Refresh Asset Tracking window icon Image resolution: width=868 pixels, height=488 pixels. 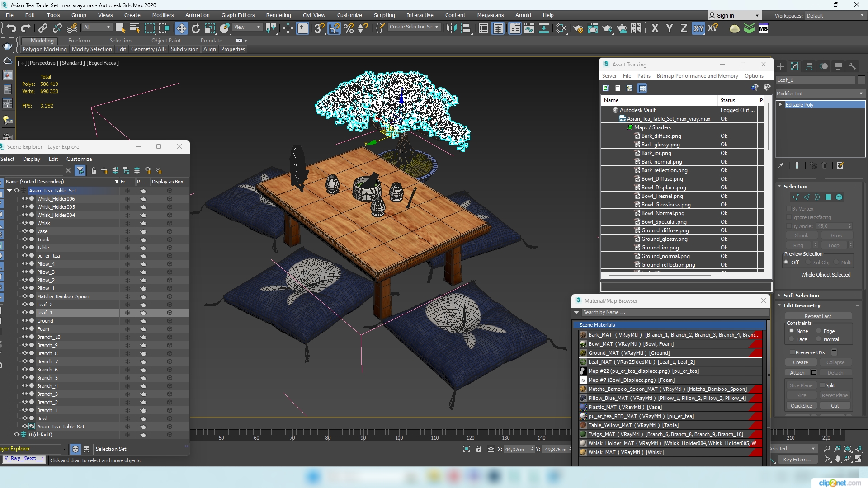pyautogui.click(x=605, y=88)
